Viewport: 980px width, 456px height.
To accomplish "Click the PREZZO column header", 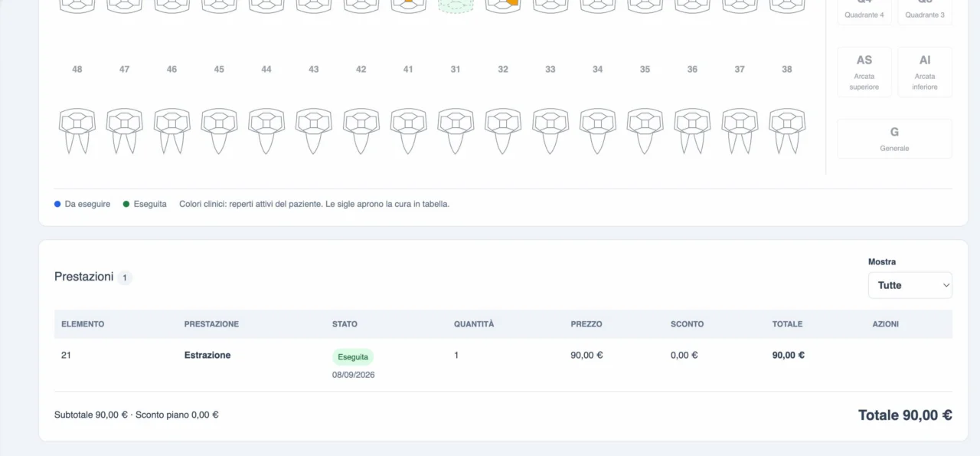I will click(586, 324).
